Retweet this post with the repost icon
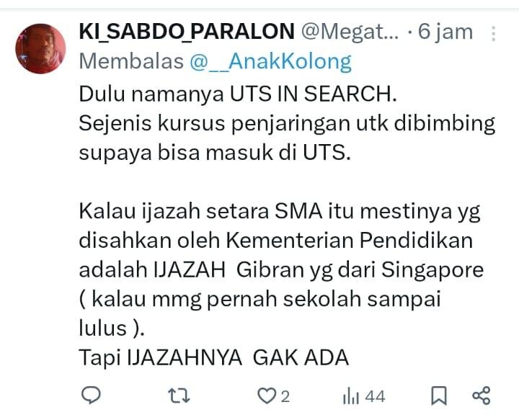519x420 pixels. pyautogui.click(x=179, y=396)
